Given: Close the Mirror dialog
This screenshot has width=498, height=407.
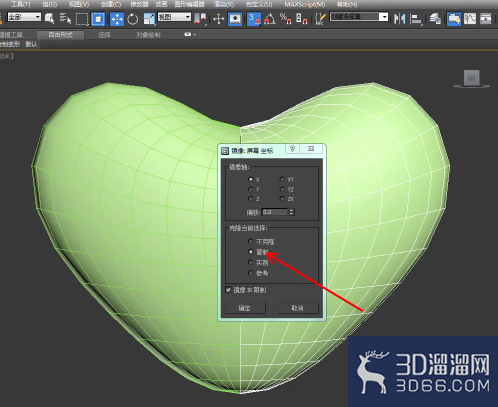Looking at the screenshot, I should [x=311, y=149].
